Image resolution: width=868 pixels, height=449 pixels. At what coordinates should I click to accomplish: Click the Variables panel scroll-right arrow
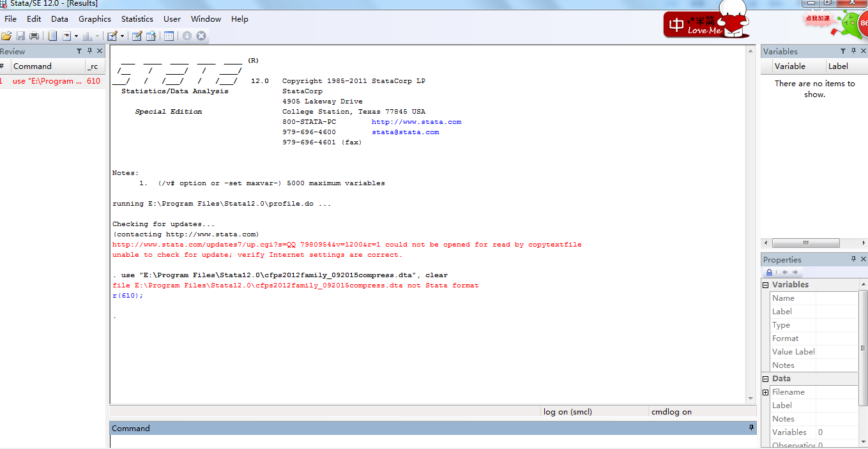click(864, 243)
